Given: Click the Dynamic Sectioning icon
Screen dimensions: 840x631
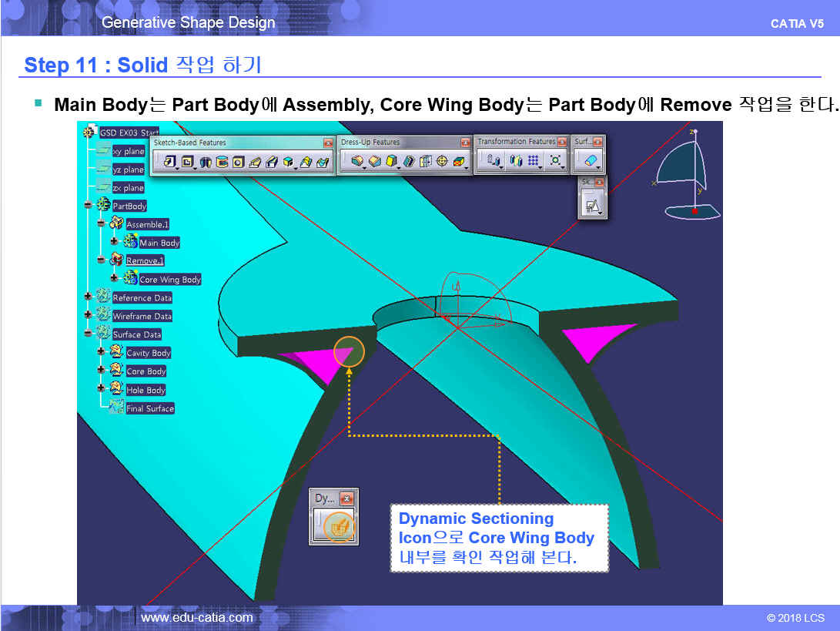Looking at the screenshot, I should (x=337, y=525).
